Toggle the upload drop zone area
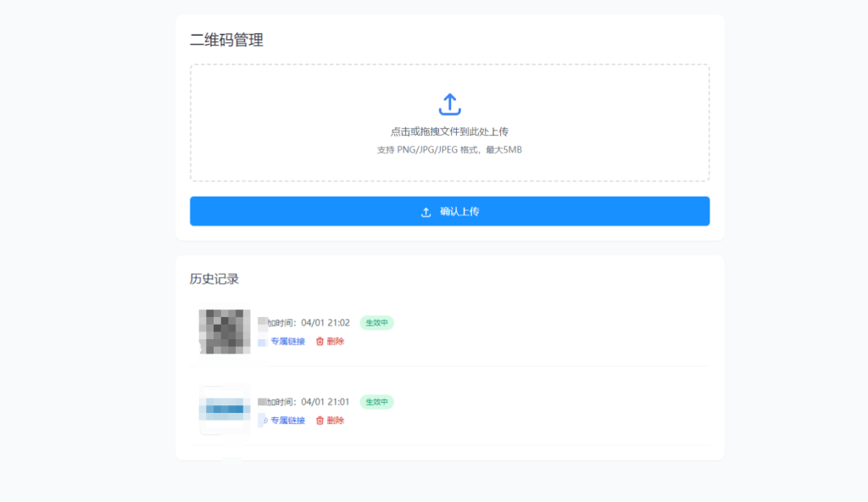 tap(449, 123)
